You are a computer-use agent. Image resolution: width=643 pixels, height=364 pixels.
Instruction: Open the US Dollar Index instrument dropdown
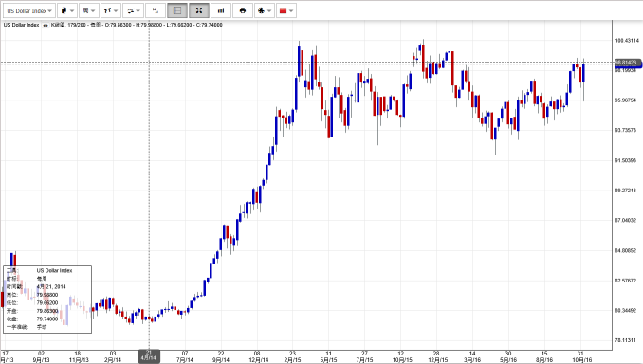(29, 10)
